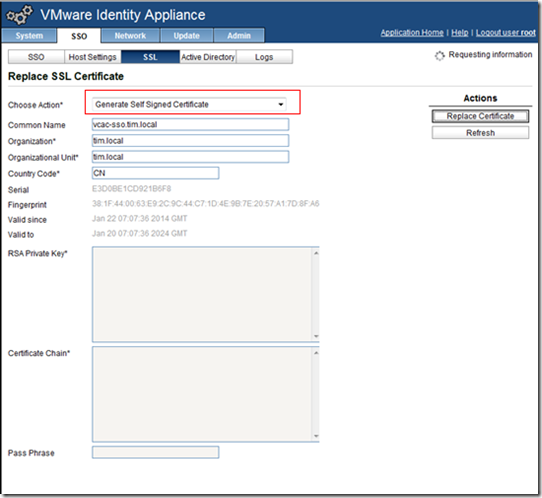Select the Country Code field
This screenshot has width=542, height=498.
click(x=156, y=173)
